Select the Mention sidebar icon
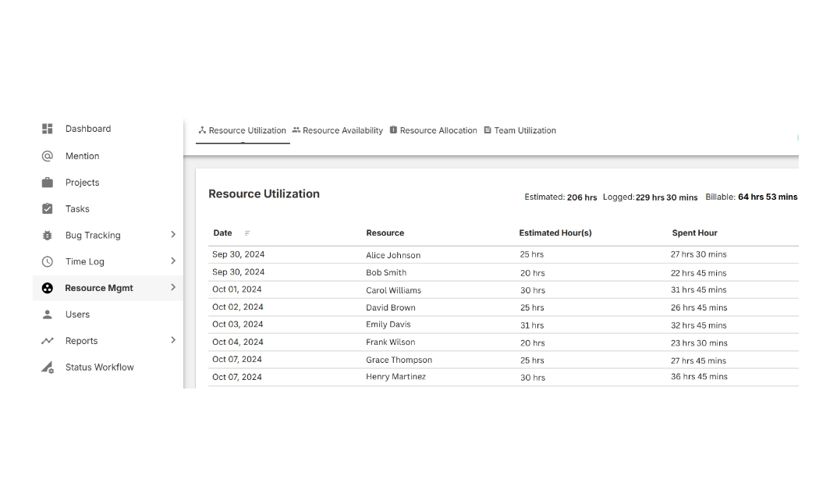The image size is (830, 504). point(48,155)
